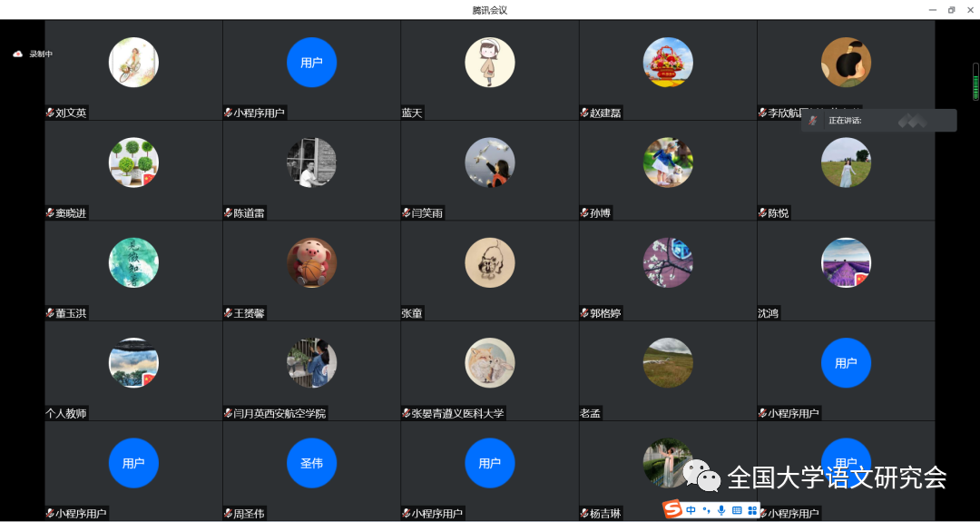980x522 pixels.
Task: Select 蓝天's video tile avatar
Action: click(x=489, y=63)
